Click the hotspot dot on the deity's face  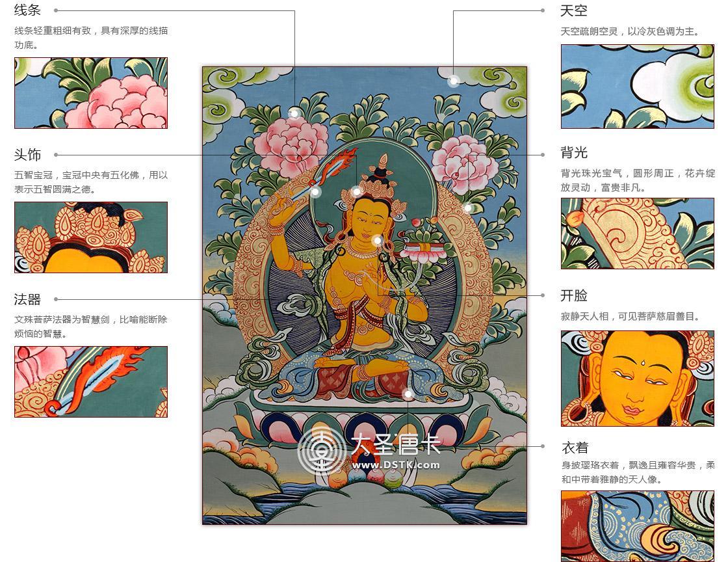tap(378, 240)
